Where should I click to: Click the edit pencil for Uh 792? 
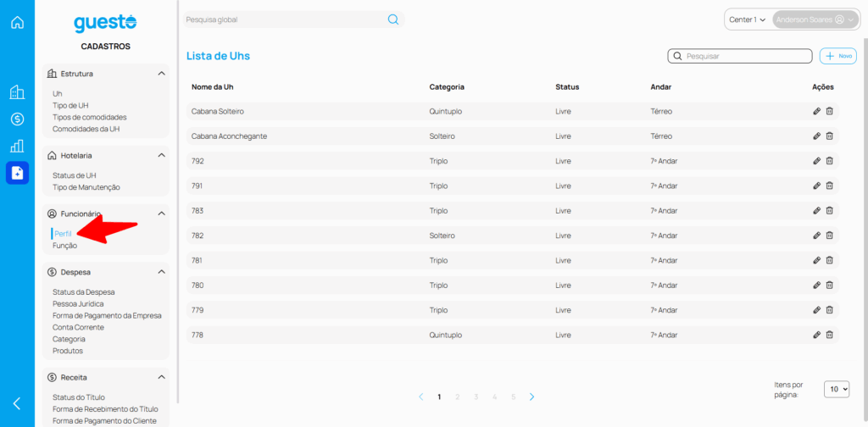click(x=816, y=161)
